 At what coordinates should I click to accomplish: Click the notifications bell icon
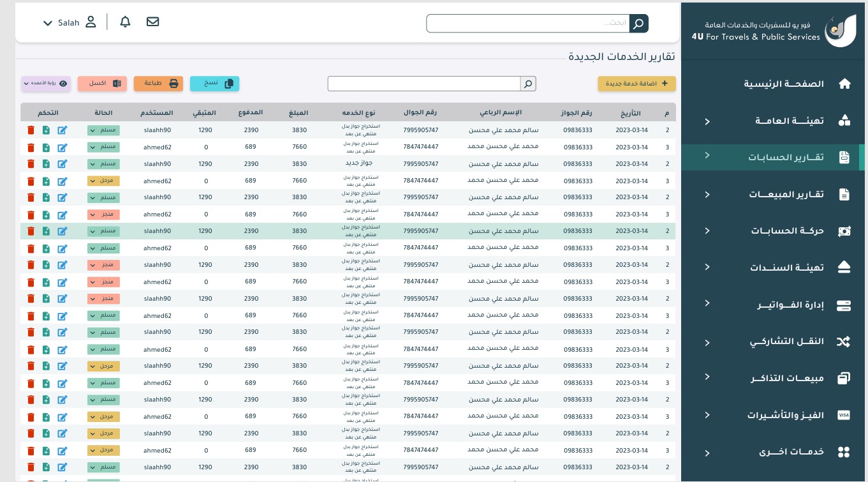(126, 22)
